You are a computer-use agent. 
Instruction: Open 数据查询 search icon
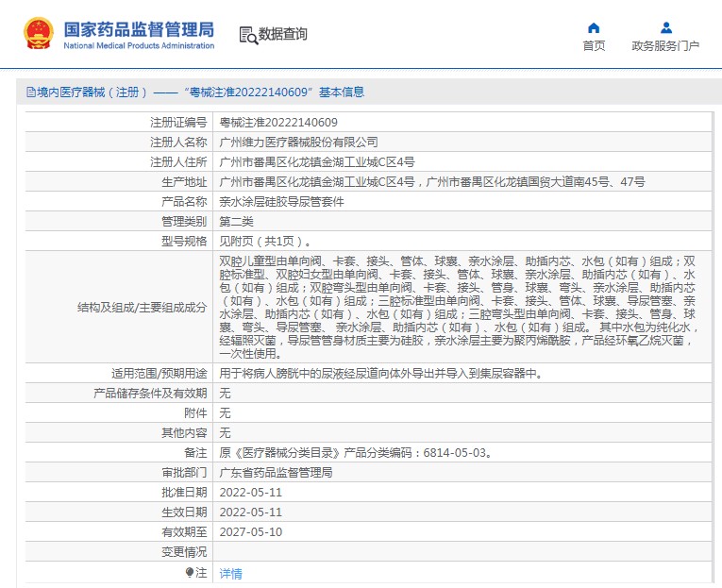248,35
